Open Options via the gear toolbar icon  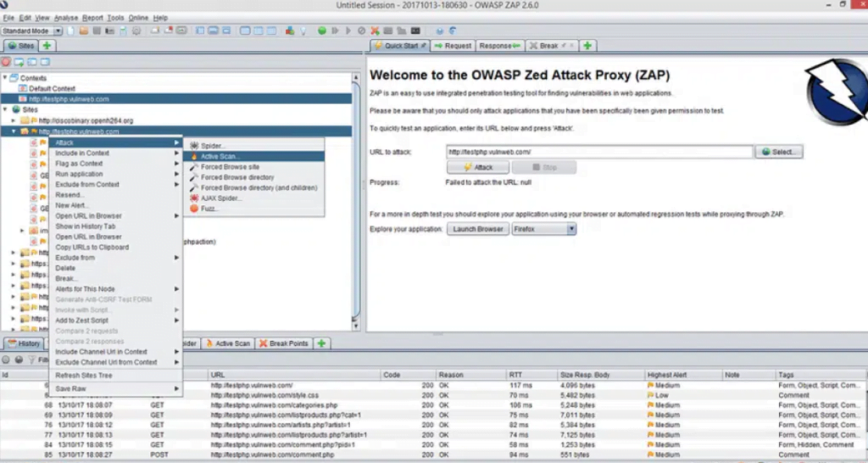point(136,31)
